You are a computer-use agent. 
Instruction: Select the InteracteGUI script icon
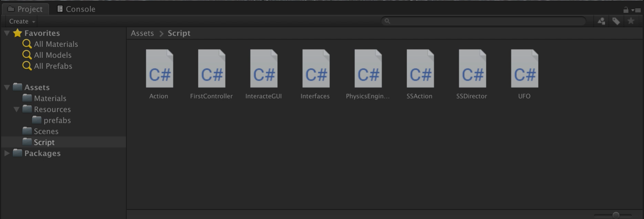click(x=264, y=68)
